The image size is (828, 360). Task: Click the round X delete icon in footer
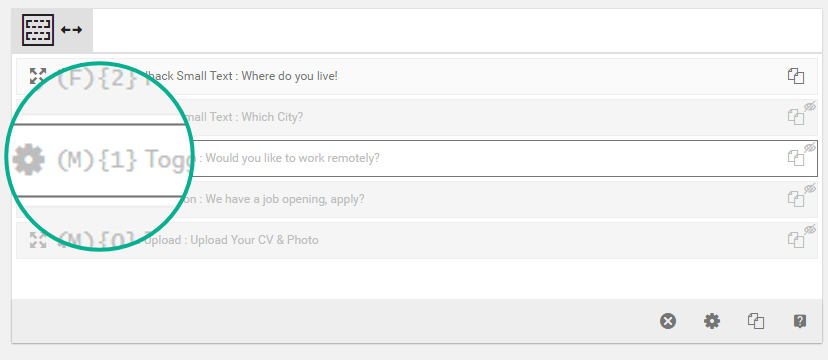(x=668, y=321)
